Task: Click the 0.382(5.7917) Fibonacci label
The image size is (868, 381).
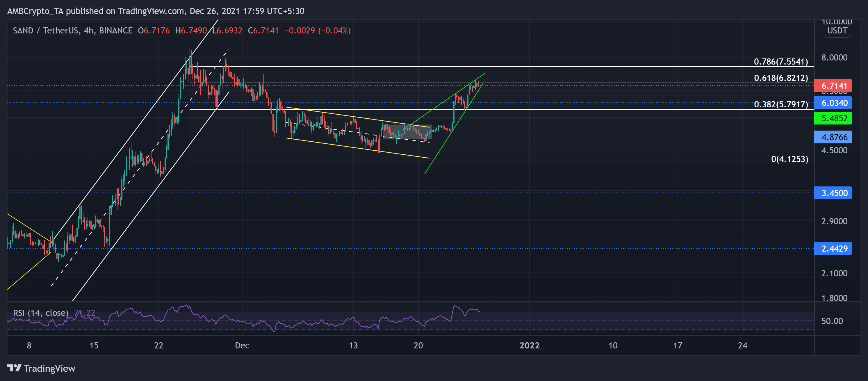Action: point(781,104)
